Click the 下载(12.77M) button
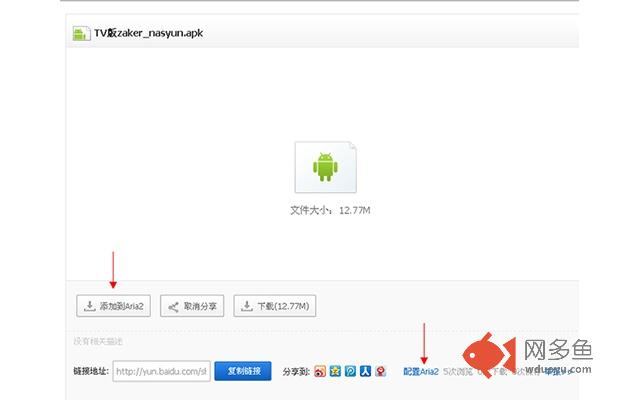This screenshot has height=400, width=640. (x=275, y=306)
